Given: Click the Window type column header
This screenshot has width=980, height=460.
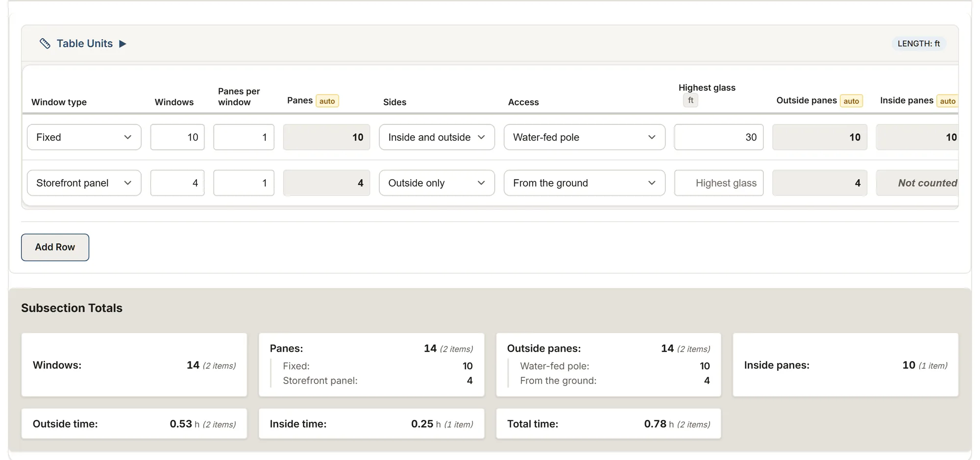Looking at the screenshot, I should [59, 102].
